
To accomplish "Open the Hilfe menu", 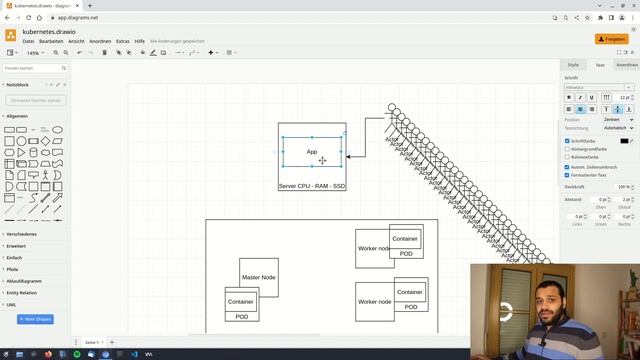I will 140,41.
